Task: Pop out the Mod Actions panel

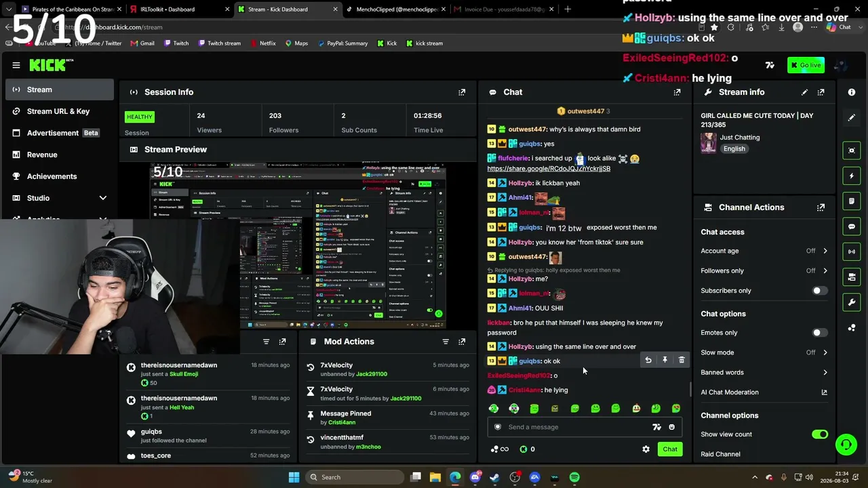Action: pos(462,342)
